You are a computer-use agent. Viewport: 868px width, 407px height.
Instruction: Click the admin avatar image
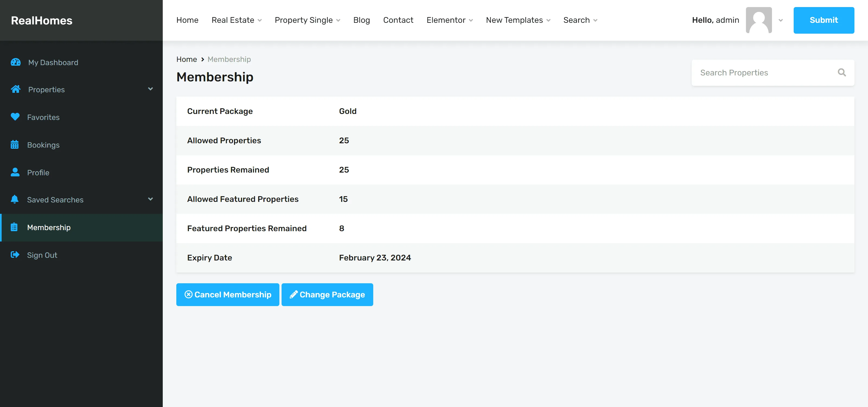coord(759,20)
